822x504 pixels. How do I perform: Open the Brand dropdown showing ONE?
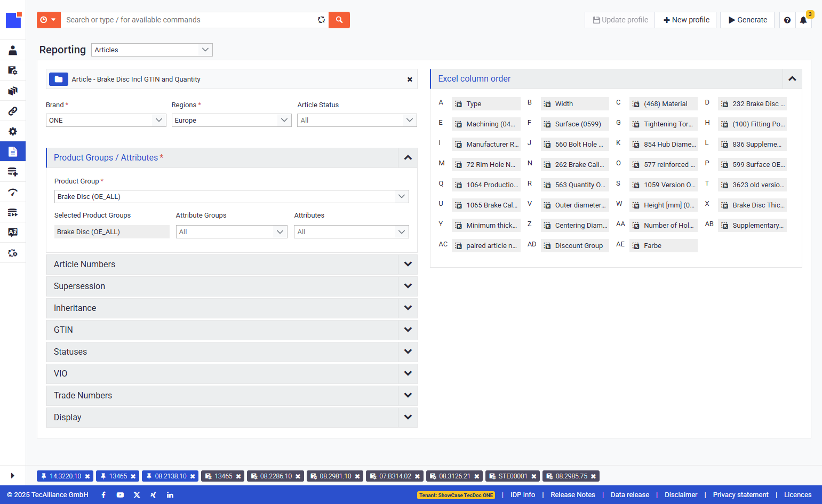pos(106,120)
